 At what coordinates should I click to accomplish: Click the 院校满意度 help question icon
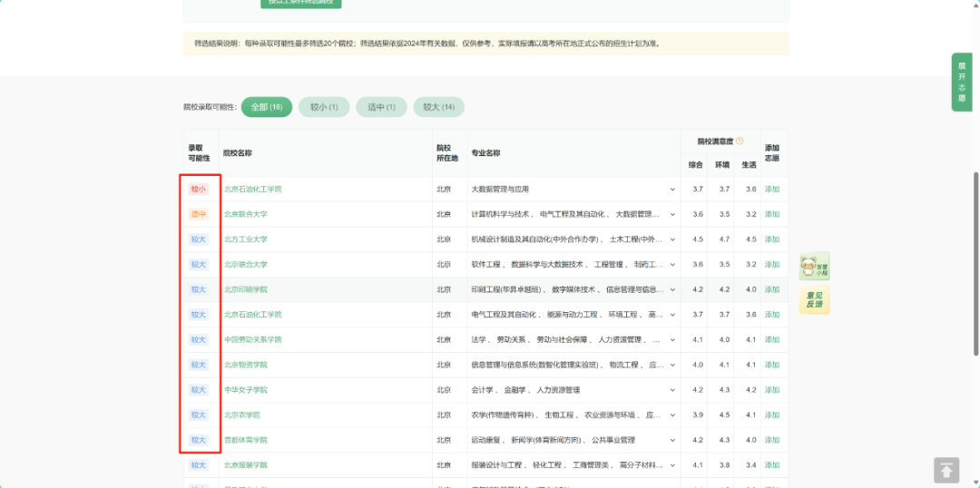click(740, 142)
